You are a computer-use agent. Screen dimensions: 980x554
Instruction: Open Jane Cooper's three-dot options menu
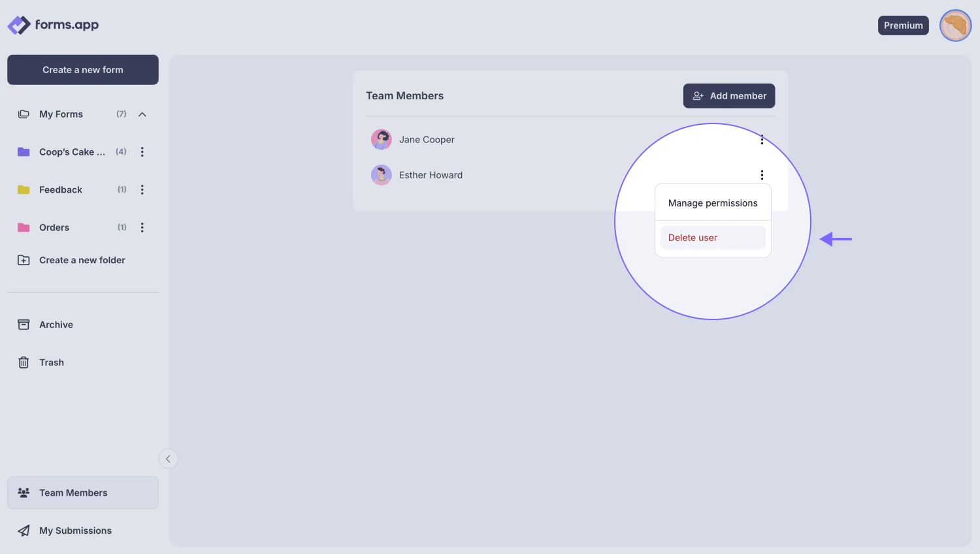click(761, 139)
